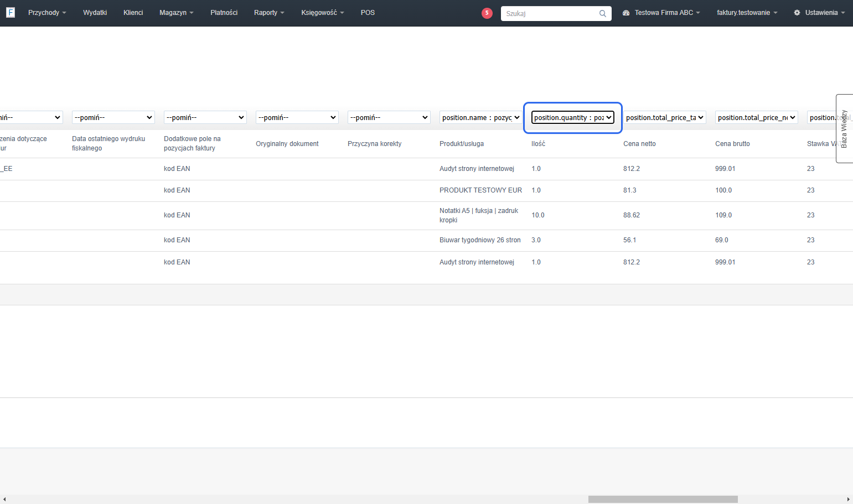Go to Wydatki section
853x504 pixels.
tap(95, 13)
